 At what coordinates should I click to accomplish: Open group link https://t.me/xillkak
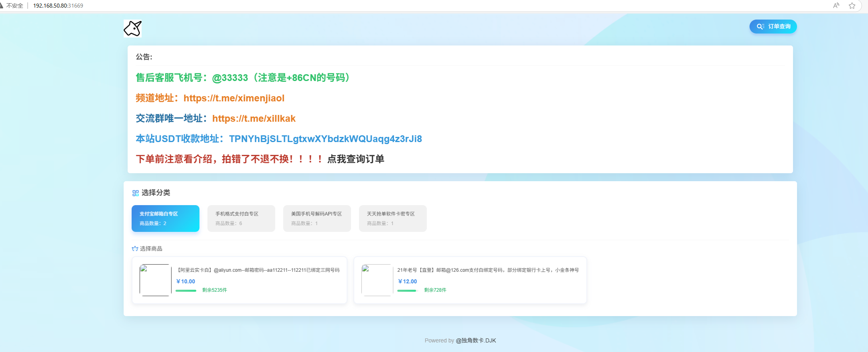point(254,119)
